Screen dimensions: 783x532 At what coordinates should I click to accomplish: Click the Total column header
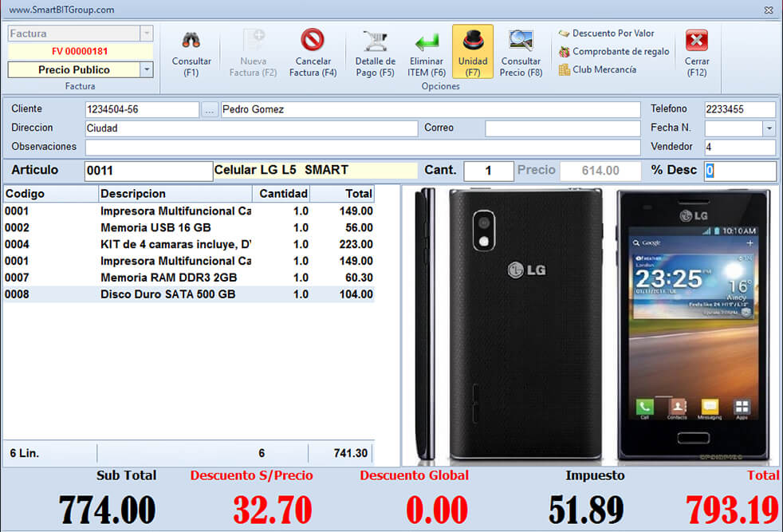coord(342,194)
